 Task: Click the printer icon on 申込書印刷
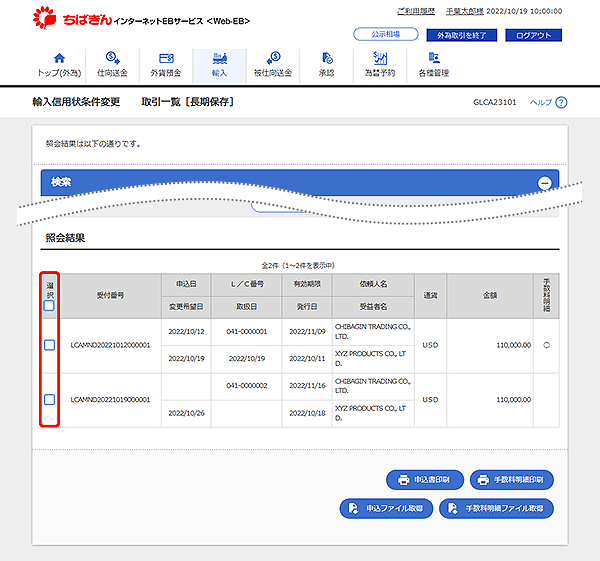(403, 479)
